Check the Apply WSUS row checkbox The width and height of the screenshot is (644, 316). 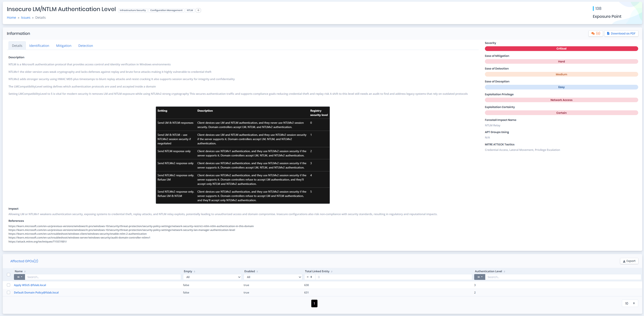tap(9, 285)
